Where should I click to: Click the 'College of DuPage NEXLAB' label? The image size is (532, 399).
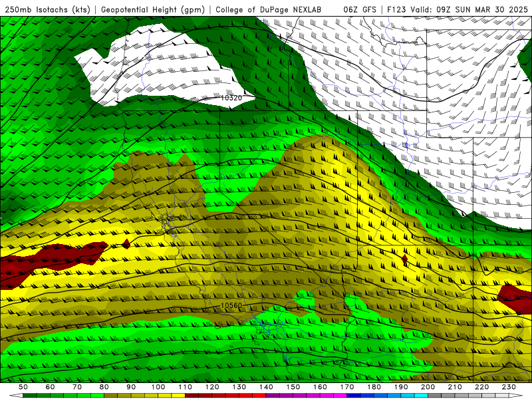[269, 10]
